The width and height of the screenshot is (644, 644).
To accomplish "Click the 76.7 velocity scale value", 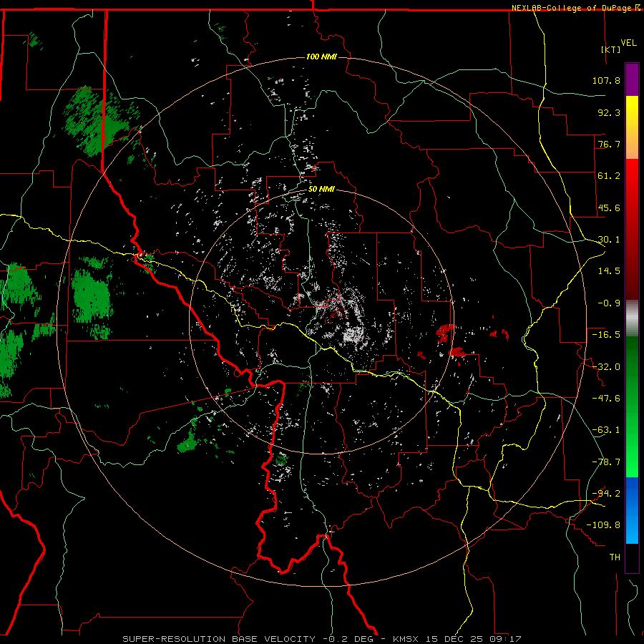I will [x=609, y=144].
